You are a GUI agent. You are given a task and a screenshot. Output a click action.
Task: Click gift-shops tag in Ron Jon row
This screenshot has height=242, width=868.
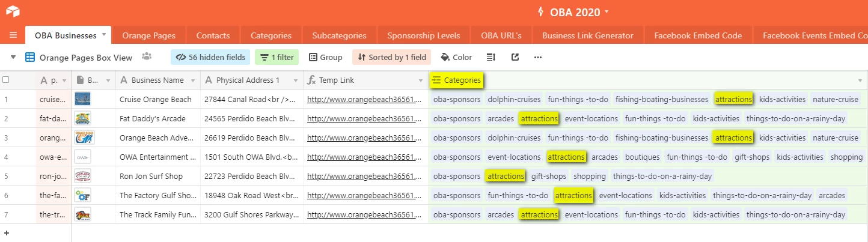click(x=549, y=176)
